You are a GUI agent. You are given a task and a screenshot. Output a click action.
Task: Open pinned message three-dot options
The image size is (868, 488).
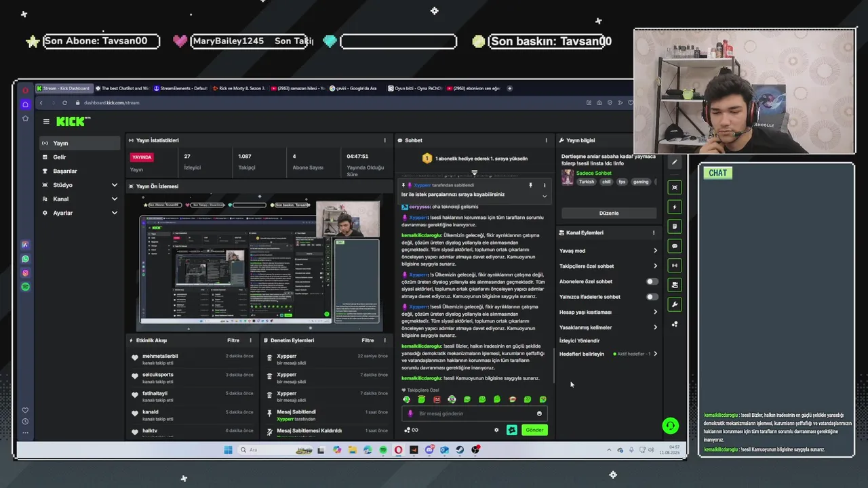pos(544,185)
